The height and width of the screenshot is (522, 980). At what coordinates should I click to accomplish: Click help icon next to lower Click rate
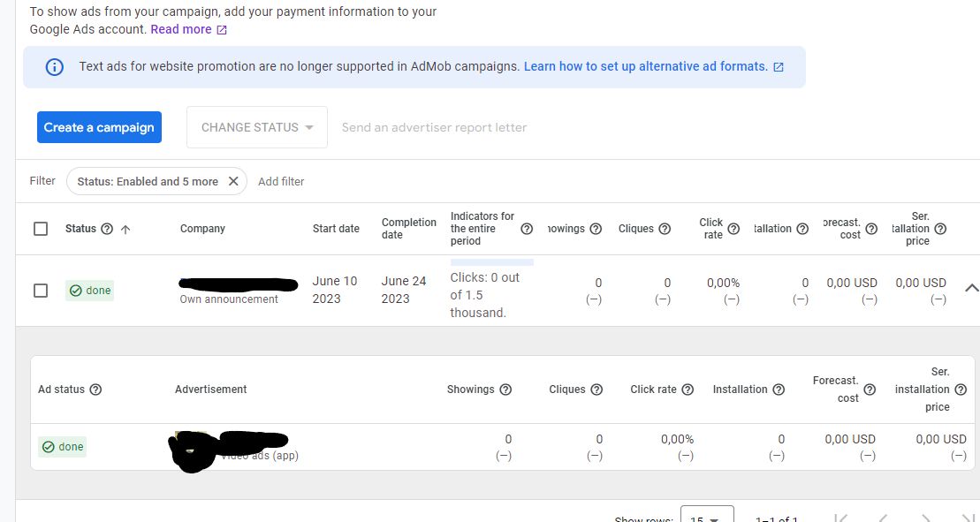pyautogui.click(x=688, y=390)
